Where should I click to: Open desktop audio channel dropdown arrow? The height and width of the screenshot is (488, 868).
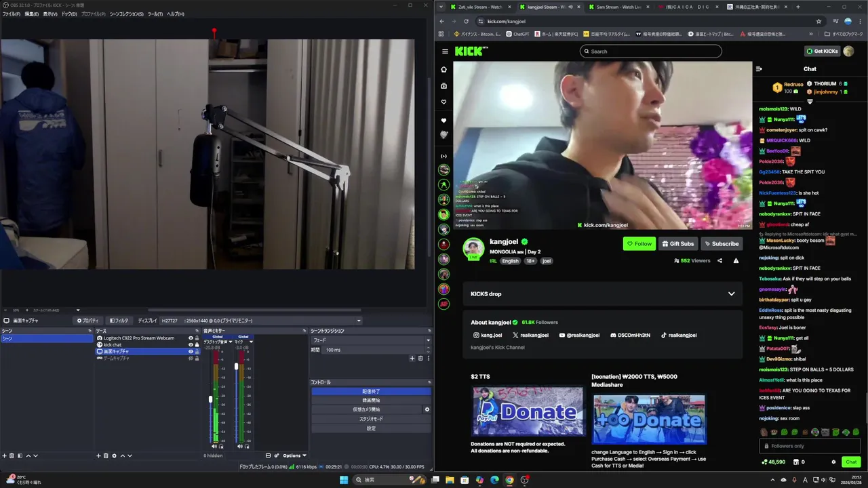click(x=229, y=342)
